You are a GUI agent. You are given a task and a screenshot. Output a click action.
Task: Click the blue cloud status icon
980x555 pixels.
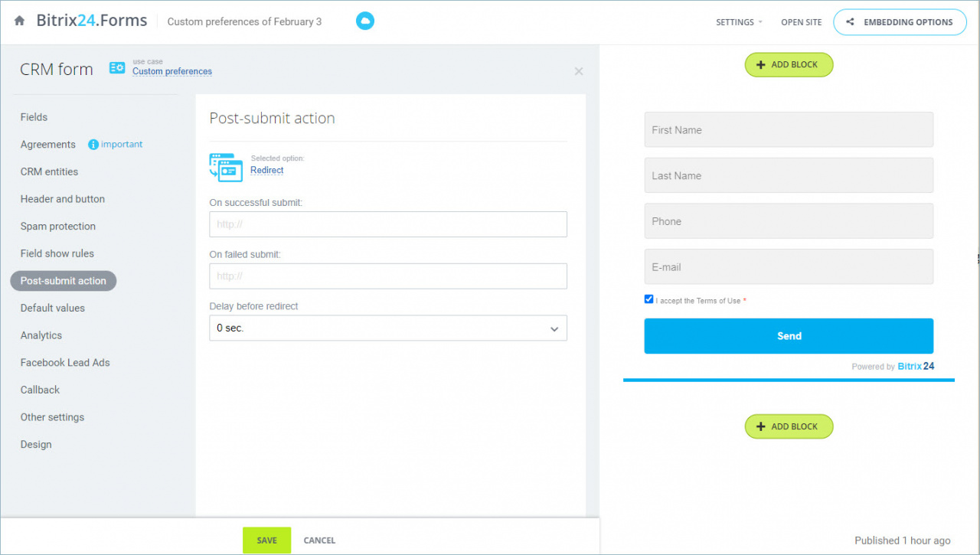click(365, 21)
